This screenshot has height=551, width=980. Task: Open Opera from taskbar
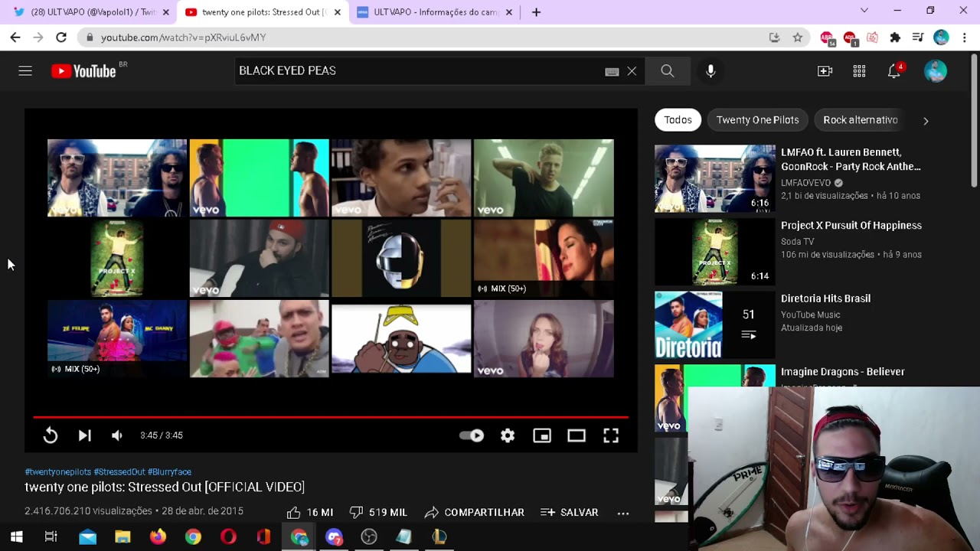[x=228, y=536]
